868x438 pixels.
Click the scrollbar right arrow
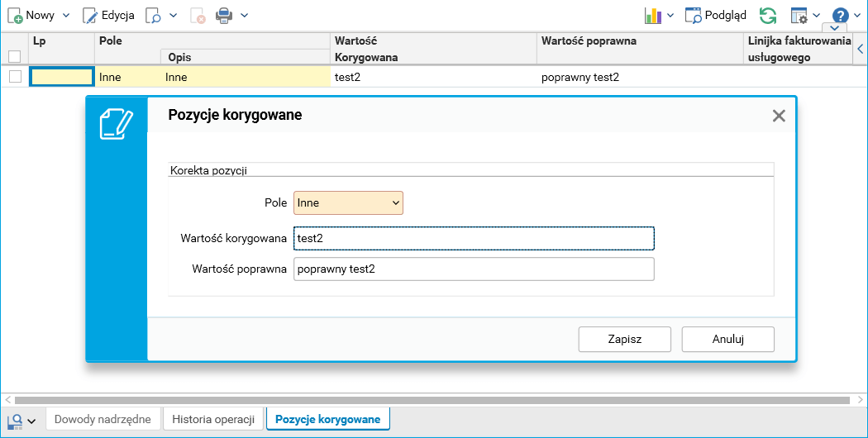coord(860,400)
